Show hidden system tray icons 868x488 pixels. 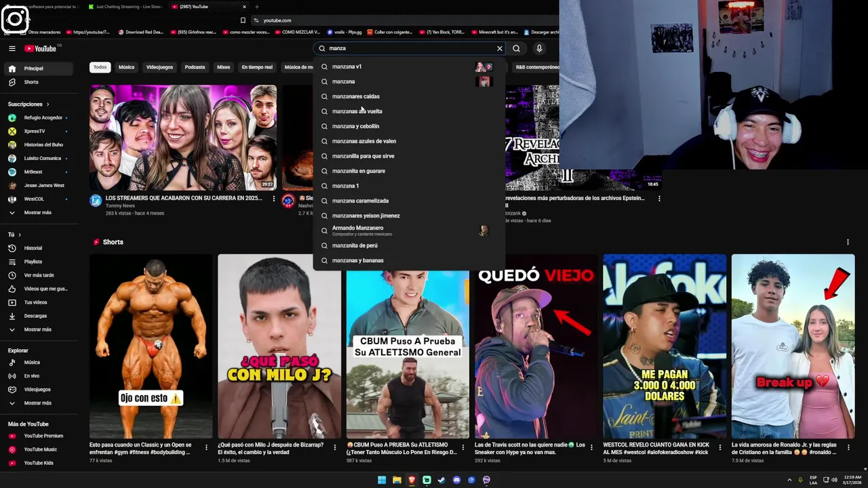[789, 480]
